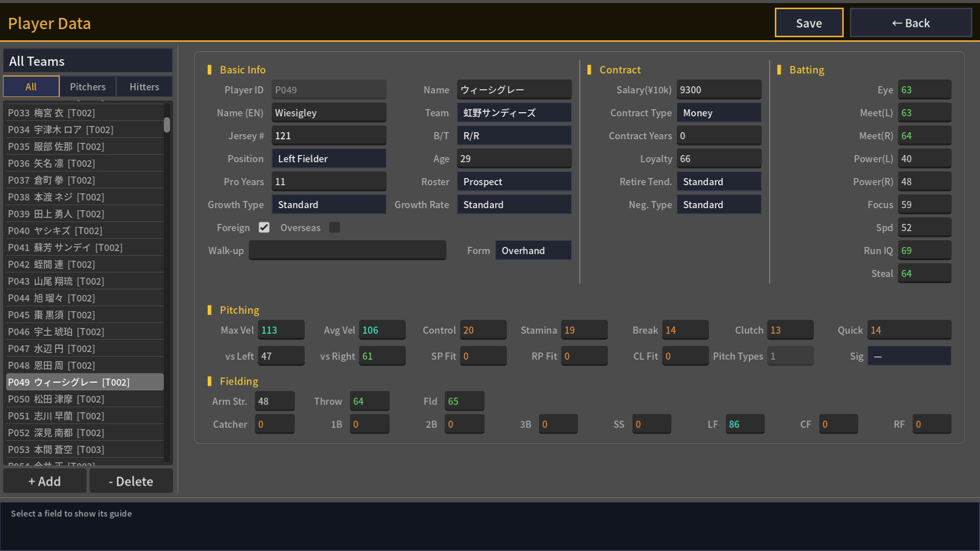980x551 pixels.
Task: Edit the Loyalty field
Action: coord(719,159)
